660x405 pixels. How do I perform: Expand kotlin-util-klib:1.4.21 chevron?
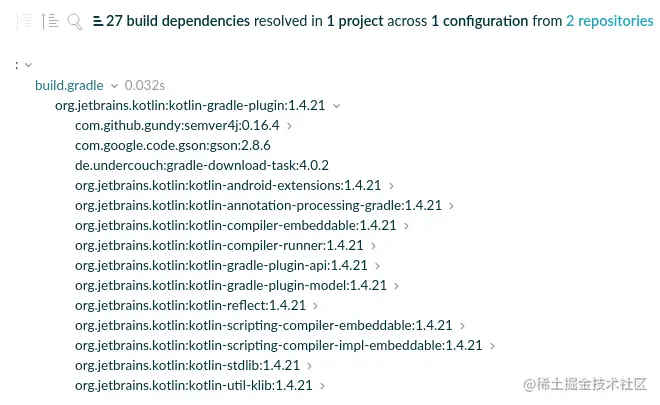[322, 385]
